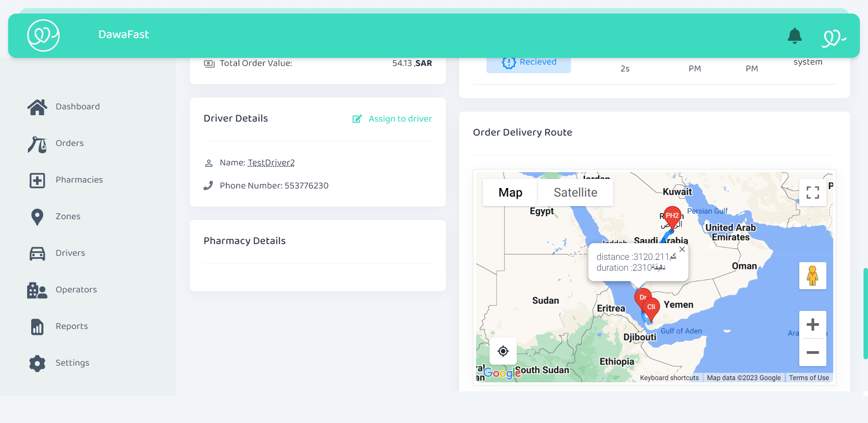Click the notification bell icon
The image size is (868, 423).
[794, 36]
